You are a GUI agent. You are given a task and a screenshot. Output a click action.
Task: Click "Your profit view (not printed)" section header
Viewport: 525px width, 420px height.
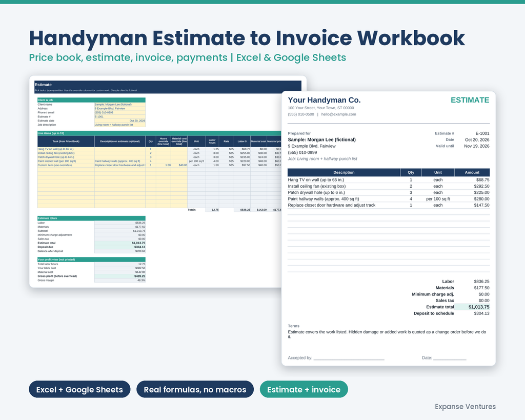(91, 259)
